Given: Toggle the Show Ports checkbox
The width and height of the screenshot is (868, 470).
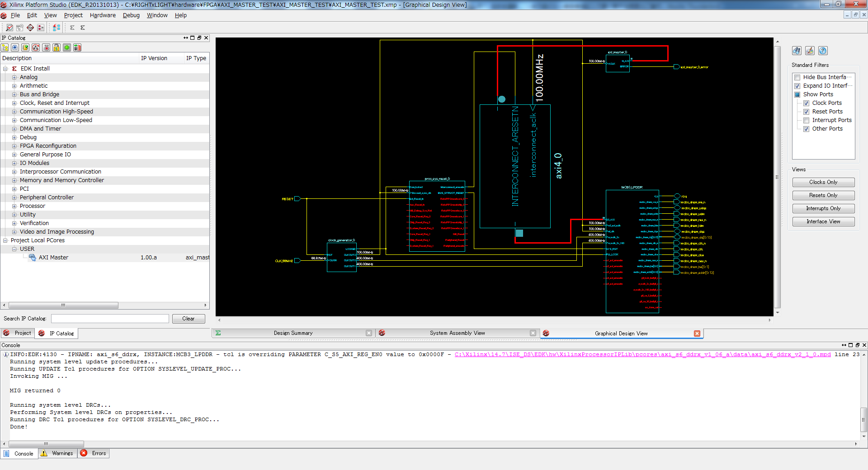Looking at the screenshot, I should click(797, 94).
